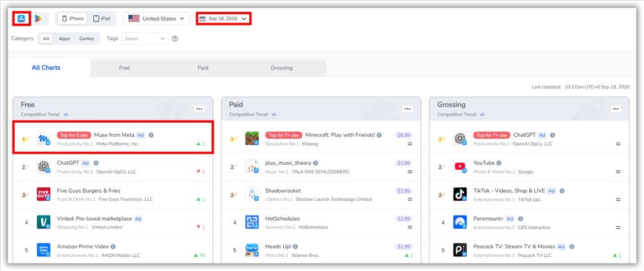Click Meta Platforms, Inc. publisher name
644x271 pixels.
tap(118, 144)
